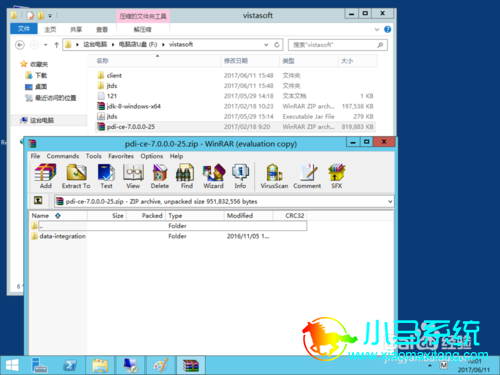Select jdk-8-windows-x64 archive file
Image resolution: width=500 pixels, height=375 pixels.
[x=133, y=106]
